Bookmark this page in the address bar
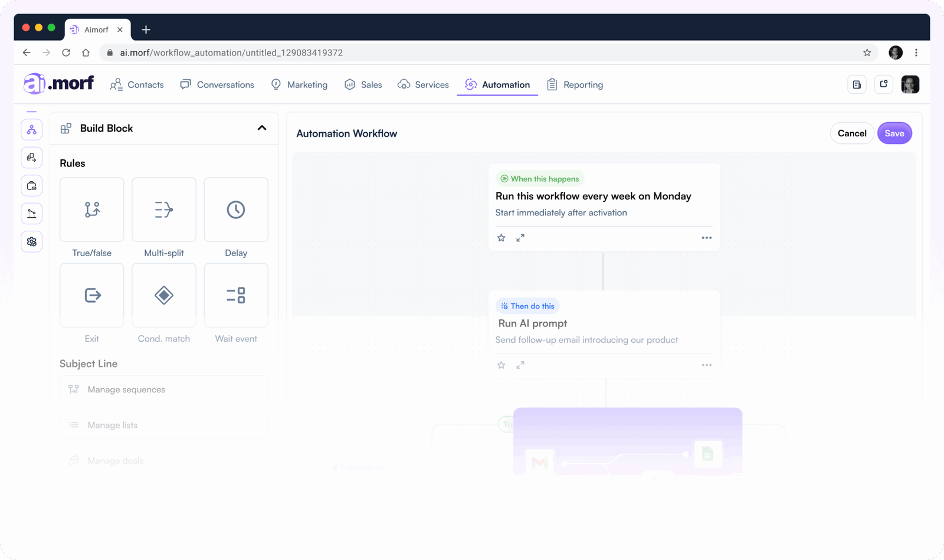The width and height of the screenshot is (944, 560). [867, 53]
